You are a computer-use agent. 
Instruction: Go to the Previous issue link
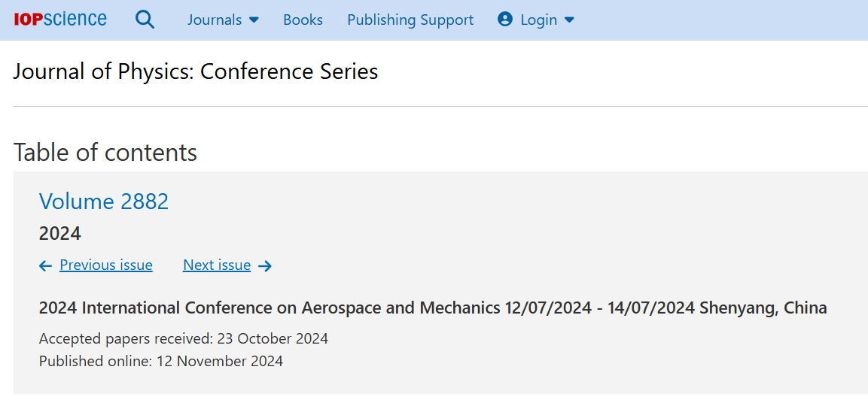click(x=105, y=265)
